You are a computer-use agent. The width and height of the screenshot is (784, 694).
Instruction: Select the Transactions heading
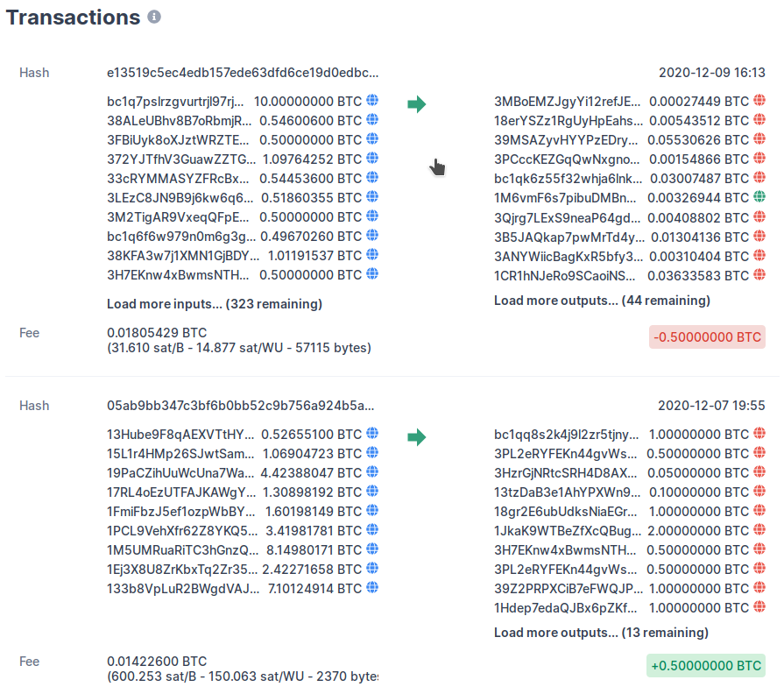pos(73,18)
